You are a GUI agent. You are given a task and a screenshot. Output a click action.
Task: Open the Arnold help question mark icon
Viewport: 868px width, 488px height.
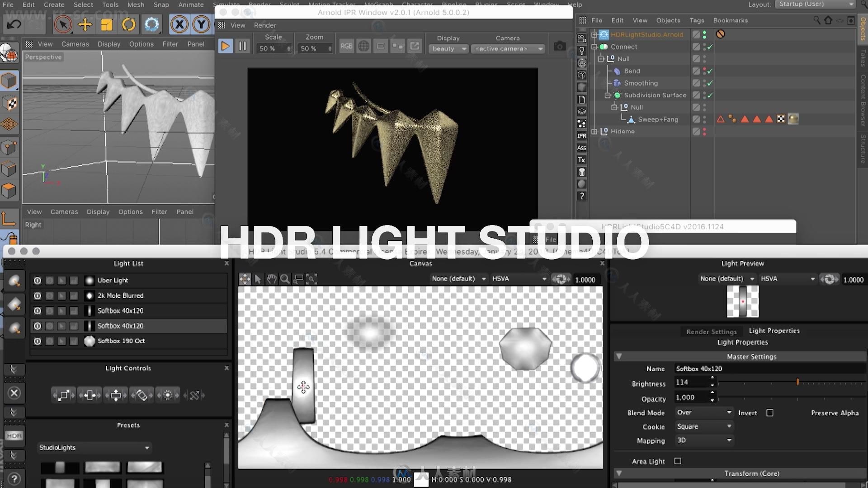[x=582, y=196]
